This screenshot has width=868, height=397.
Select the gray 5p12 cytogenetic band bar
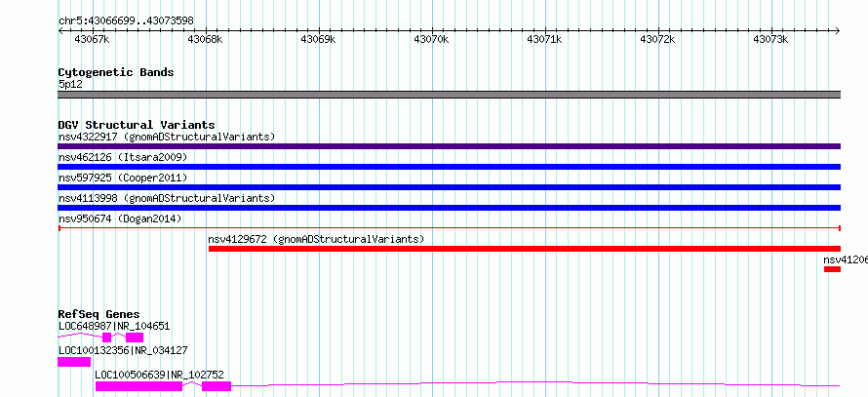click(449, 95)
